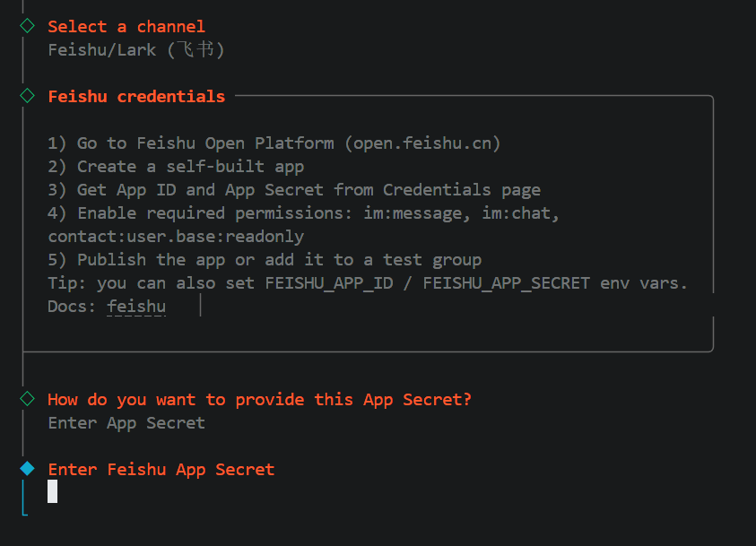Click the open.feishu.cn URL text
The image size is (756, 546).
[427, 143]
